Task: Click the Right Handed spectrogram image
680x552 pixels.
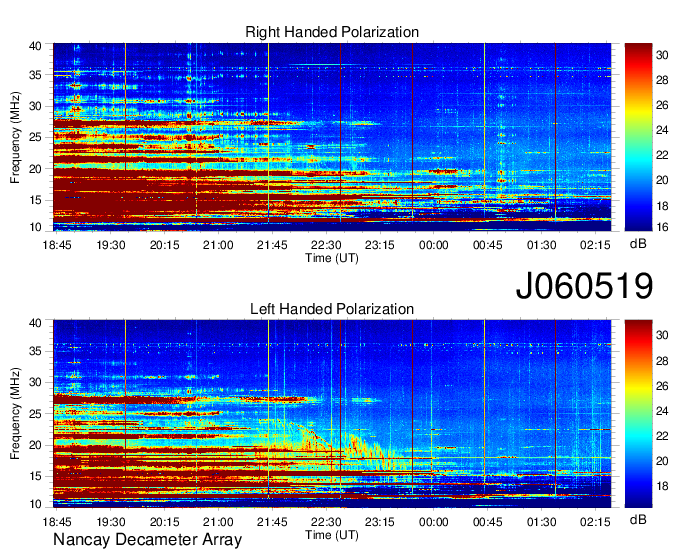Action: coord(332,137)
